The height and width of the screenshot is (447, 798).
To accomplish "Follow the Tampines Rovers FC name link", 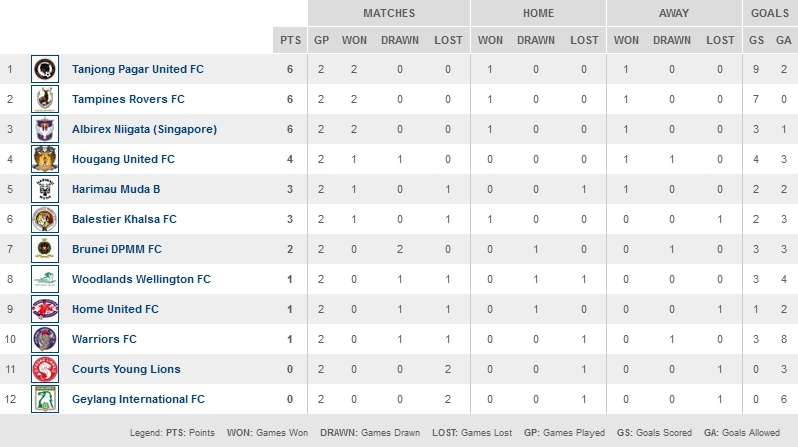I will click(x=128, y=99).
